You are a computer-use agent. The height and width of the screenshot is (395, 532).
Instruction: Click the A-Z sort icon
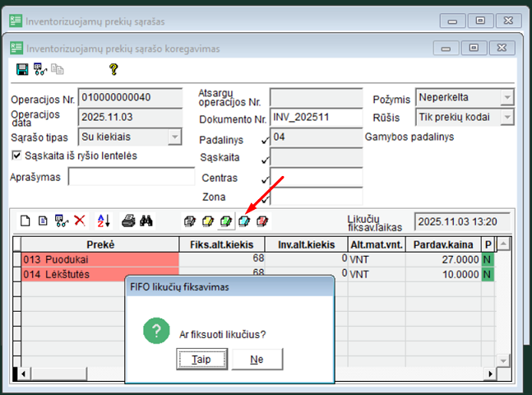click(x=104, y=221)
